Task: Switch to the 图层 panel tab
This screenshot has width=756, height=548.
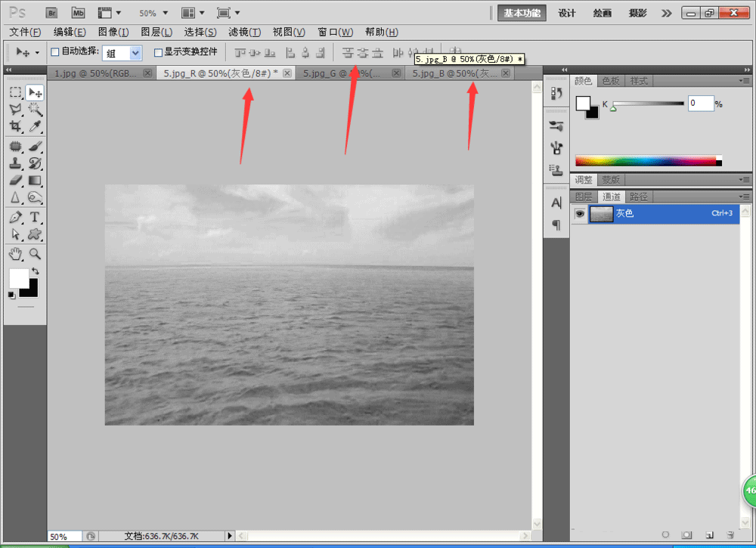Action: (x=584, y=197)
